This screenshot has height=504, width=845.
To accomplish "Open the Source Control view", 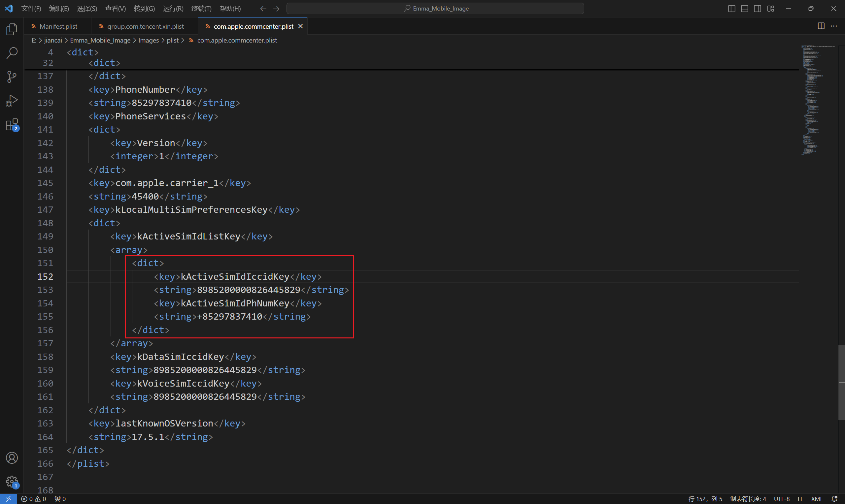I will click(x=12, y=77).
